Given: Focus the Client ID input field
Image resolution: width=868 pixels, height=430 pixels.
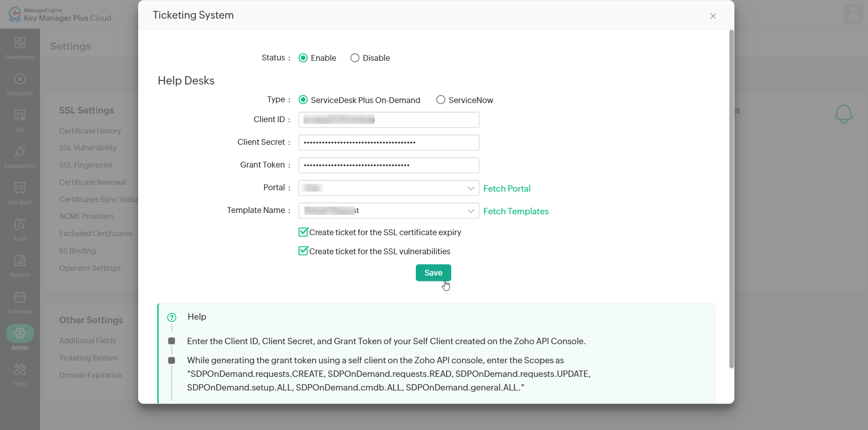Looking at the screenshot, I should tap(389, 120).
